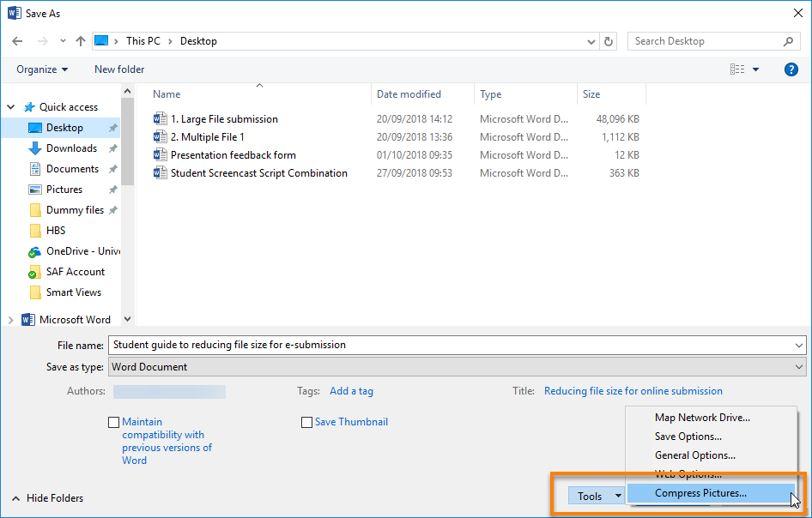Open the Help question mark icon
Screen dimensions: 812x518
[791, 69]
